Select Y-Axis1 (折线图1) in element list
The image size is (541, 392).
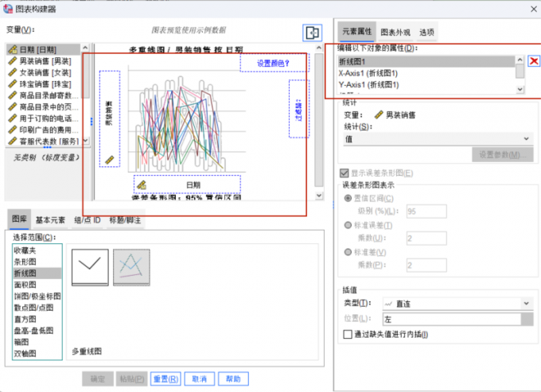click(x=426, y=84)
